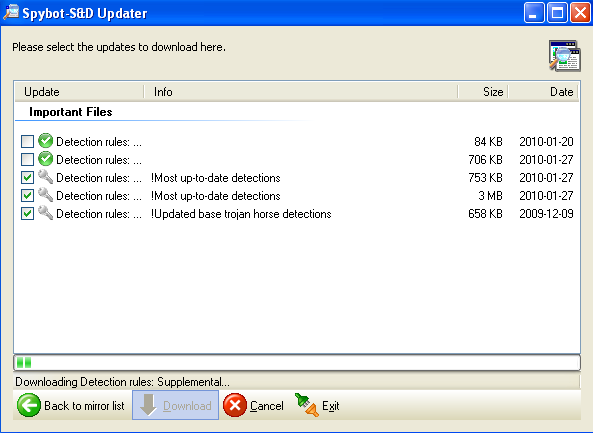Sort by the Info column header
593x433 pixels.
pyautogui.click(x=301, y=92)
